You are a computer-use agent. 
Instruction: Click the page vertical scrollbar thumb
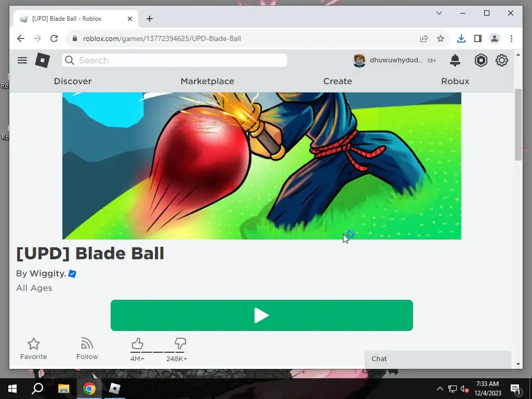coord(518,125)
